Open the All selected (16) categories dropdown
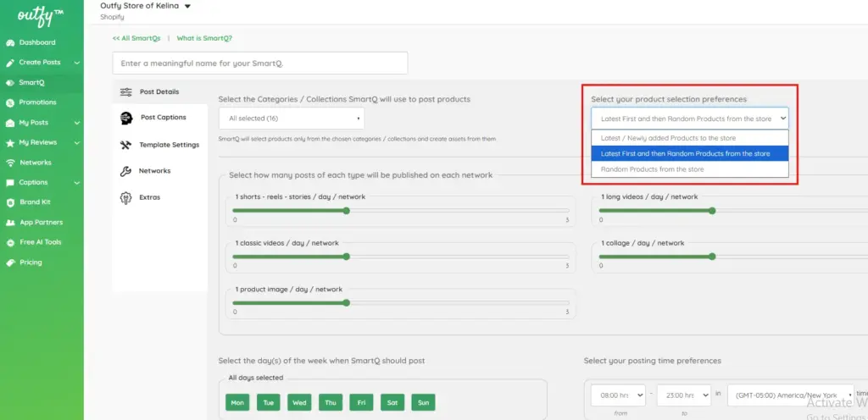868x420 pixels. (x=292, y=119)
